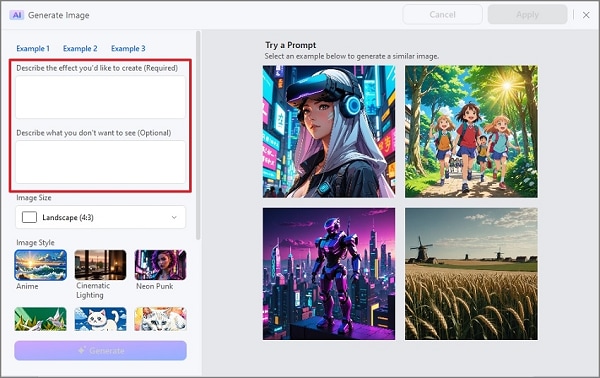Viewport: 600px width, 378px height.
Task: Close the Generate Image dialog
Action: [x=586, y=15]
